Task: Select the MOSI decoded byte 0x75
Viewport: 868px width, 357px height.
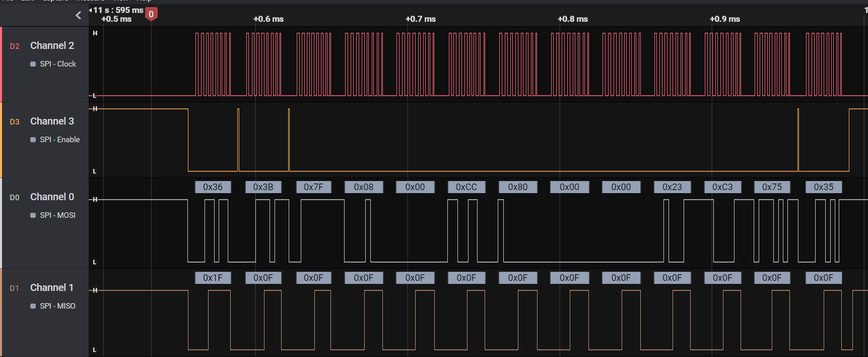Action: point(772,187)
